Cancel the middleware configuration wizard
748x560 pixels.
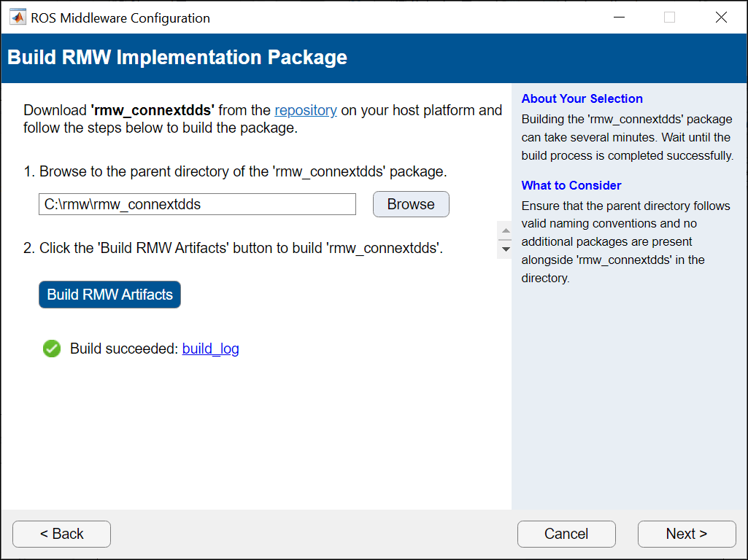click(x=566, y=534)
